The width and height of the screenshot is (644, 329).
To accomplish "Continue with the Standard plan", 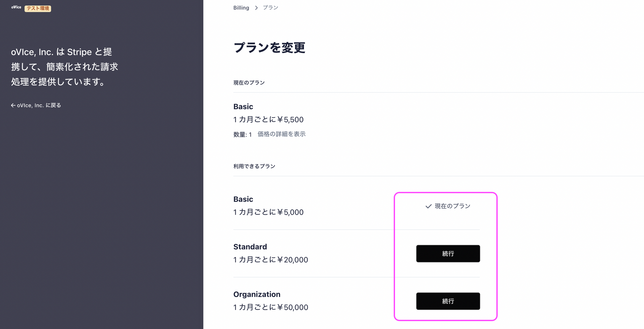I will (448, 254).
